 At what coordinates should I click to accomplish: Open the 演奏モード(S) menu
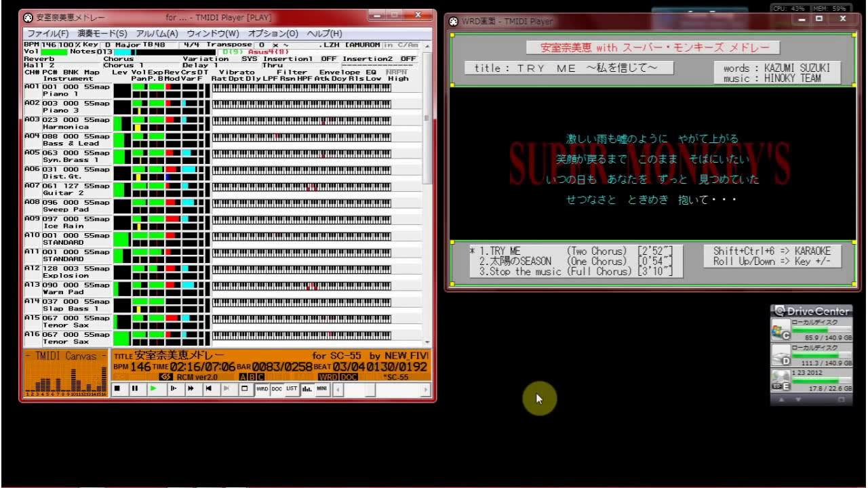coord(102,33)
